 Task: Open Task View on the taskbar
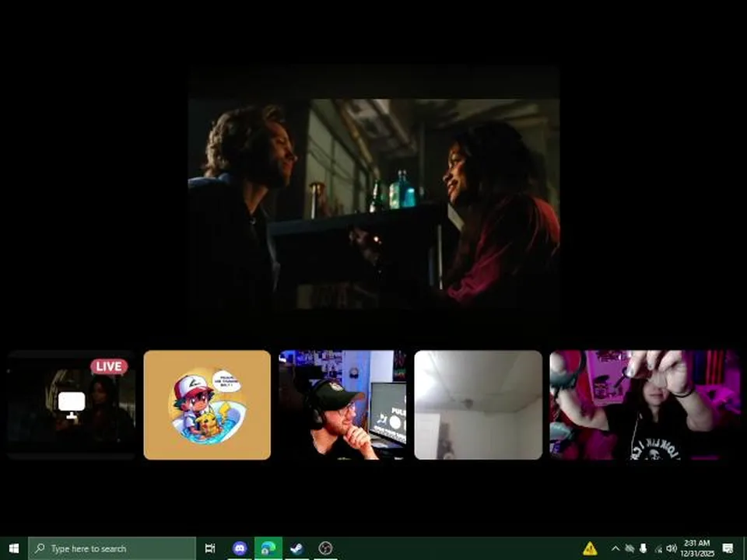tap(209, 548)
